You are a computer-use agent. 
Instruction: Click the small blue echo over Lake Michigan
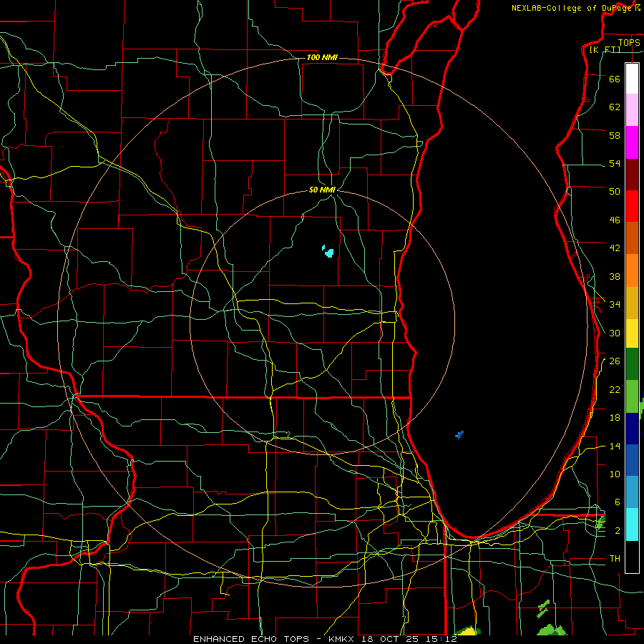pyautogui.click(x=459, y=435)
